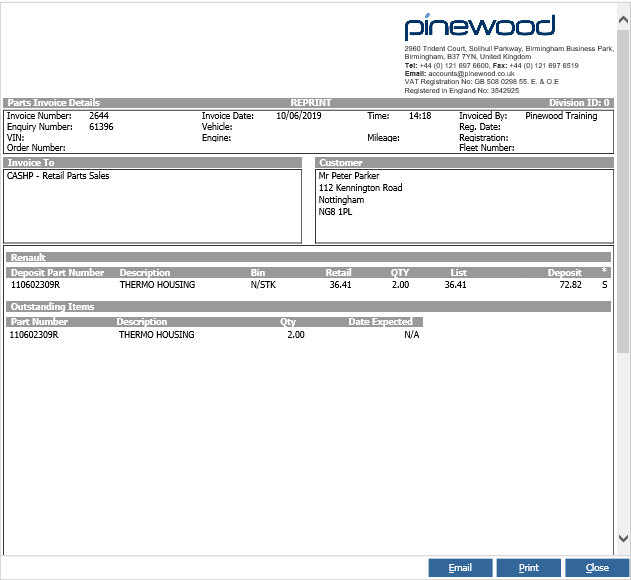
Task: Click the Order Number label
Action: coord(36,148)
